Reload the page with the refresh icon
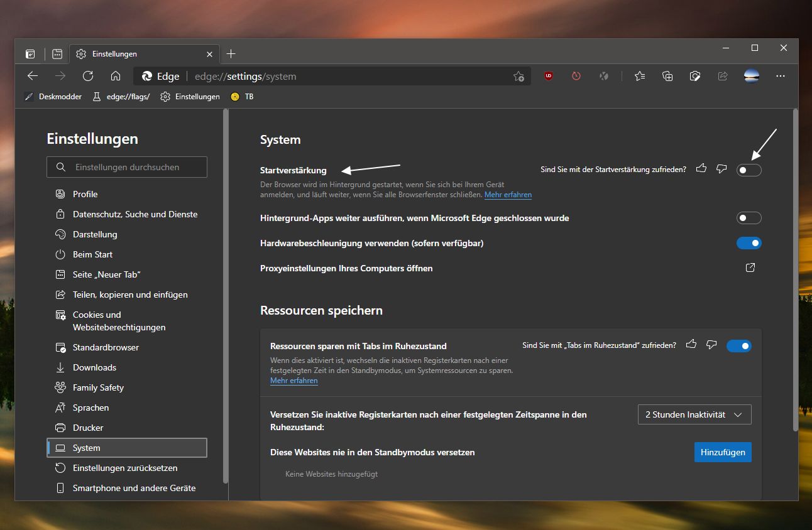Screen dimensions: 812x530 click(x=88, y=76)
